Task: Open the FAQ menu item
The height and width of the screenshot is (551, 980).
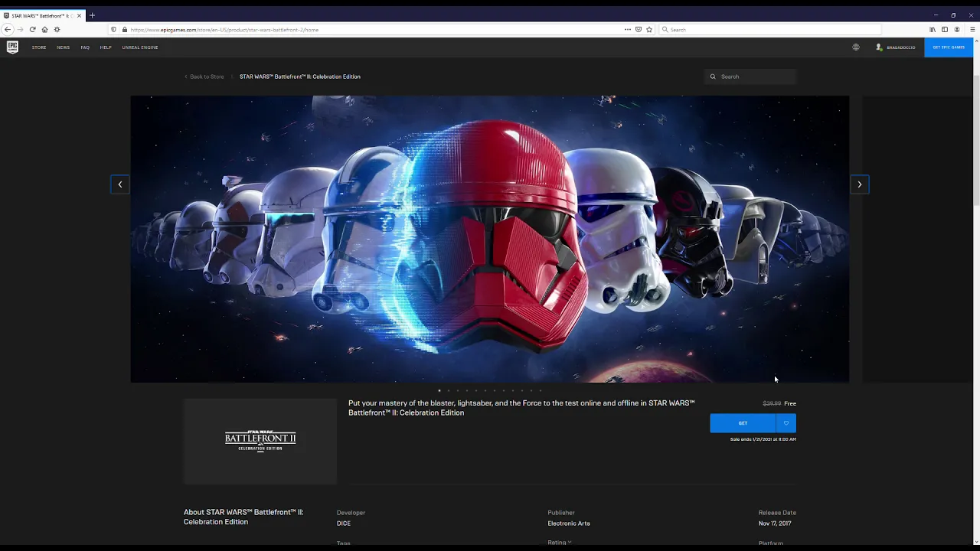Action: pyautogui.click(x=85, y=47)
